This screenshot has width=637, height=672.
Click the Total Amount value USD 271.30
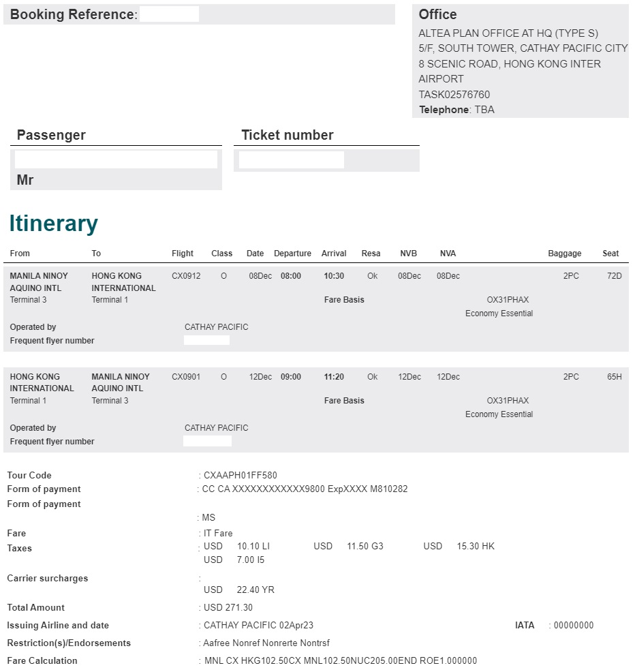[228, 607]
